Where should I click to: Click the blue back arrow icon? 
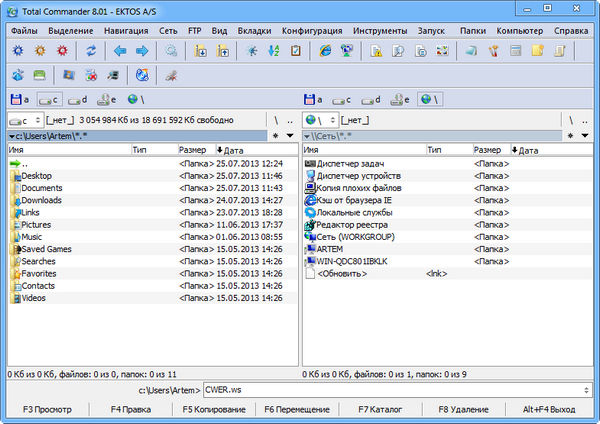pyautogui.click(x=121, y=50)
